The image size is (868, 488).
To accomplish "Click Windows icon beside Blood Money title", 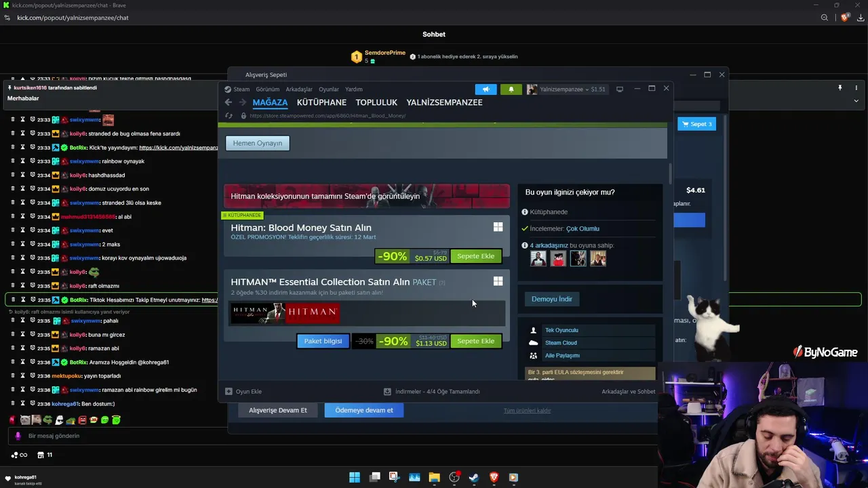I will click(x=498, y=228).
